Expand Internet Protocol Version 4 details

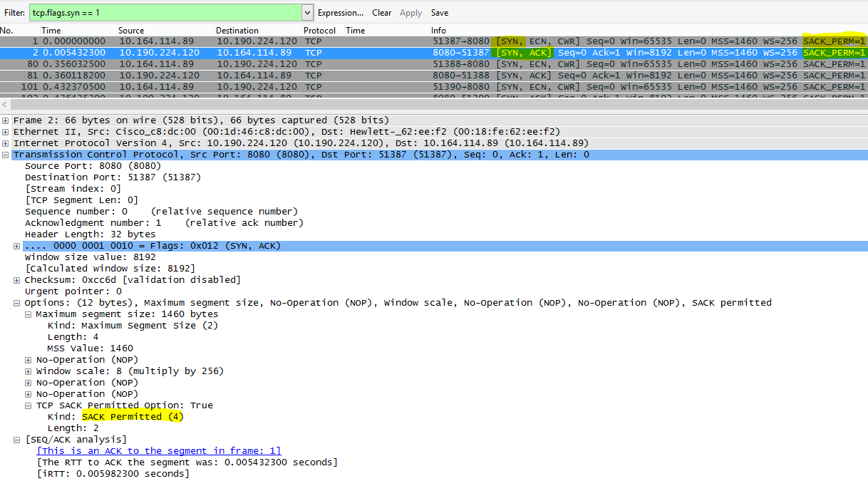6,143
